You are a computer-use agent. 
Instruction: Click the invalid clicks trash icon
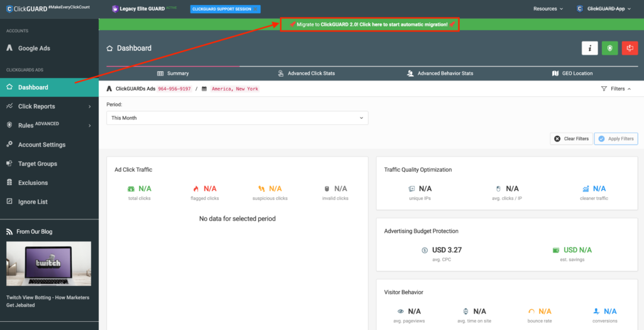(x=327, y=189)
